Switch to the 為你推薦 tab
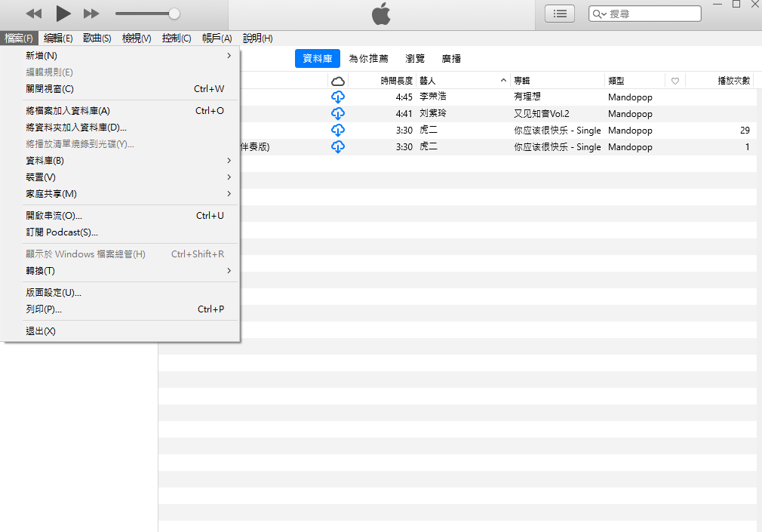762x532 pixels. pos(368,59)
